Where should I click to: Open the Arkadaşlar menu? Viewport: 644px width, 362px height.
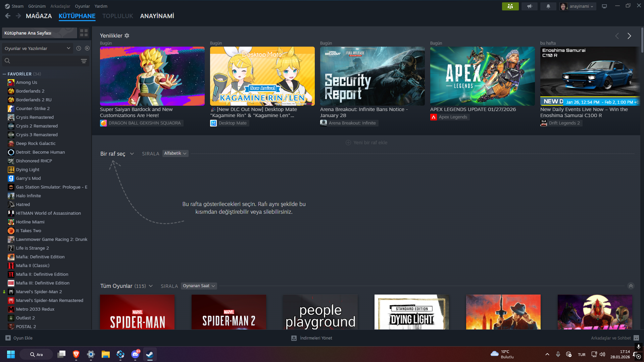(x=60, y=6)
